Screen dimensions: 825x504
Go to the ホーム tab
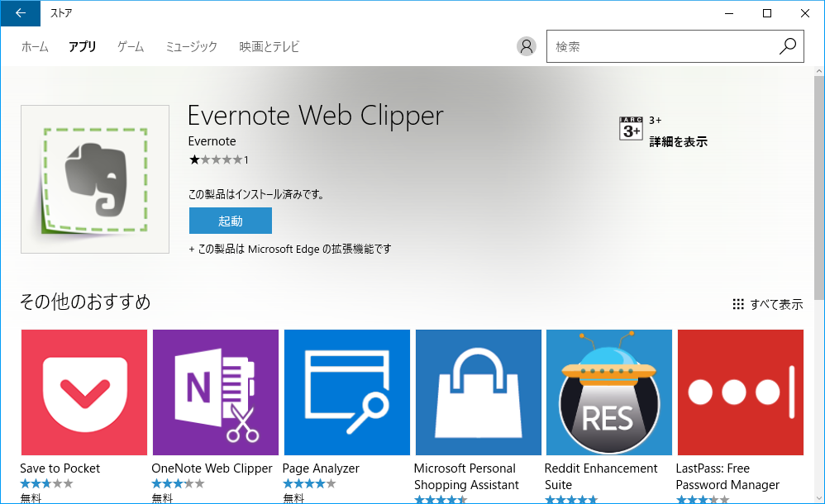pos(35,47)
